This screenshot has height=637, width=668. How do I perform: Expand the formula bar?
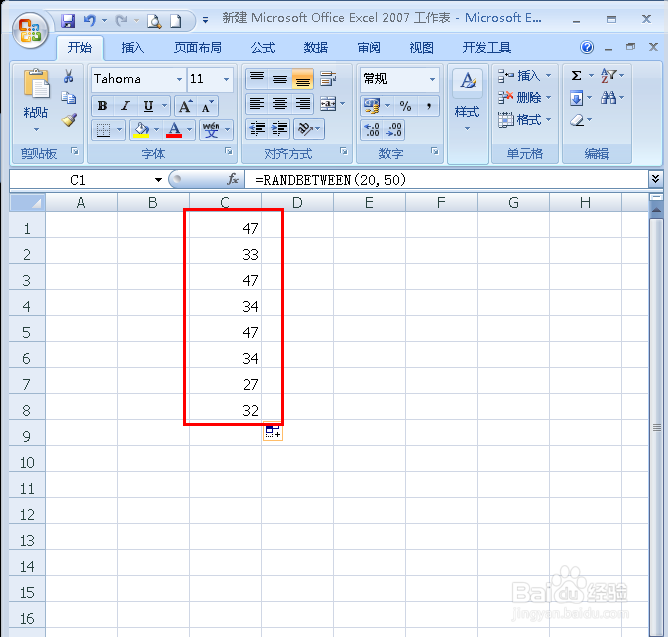point(655,179)
